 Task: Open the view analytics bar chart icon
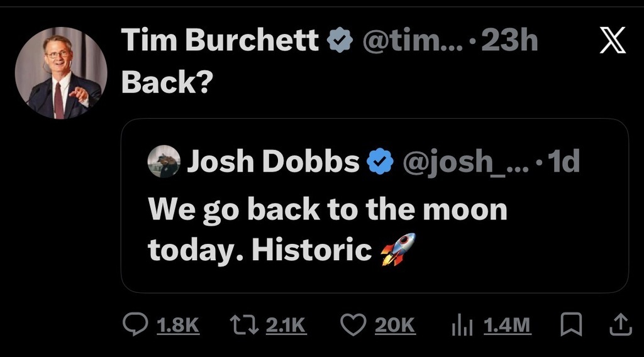(x=463, y=324)
